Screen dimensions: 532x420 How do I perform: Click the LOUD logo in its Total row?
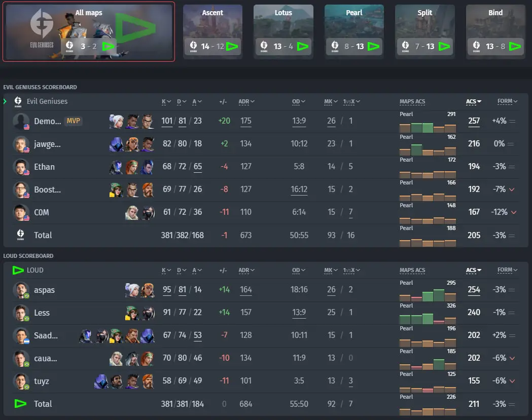(x=20, y=403)
